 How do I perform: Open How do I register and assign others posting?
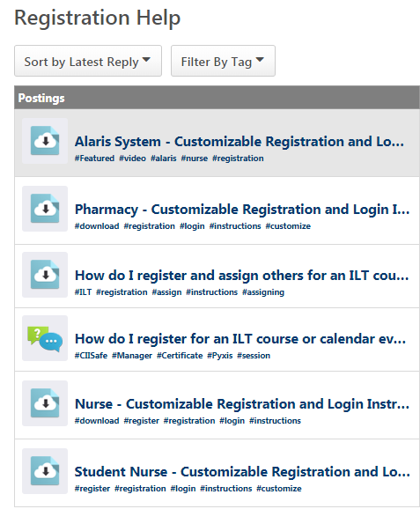[241, 276]
